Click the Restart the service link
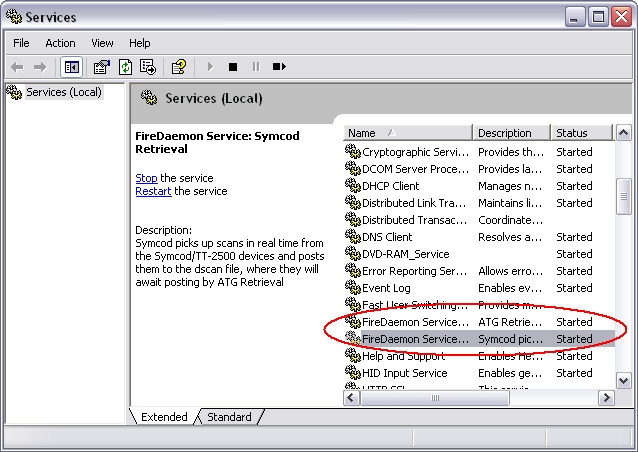 pyautogui.click(x=153, y=191)
